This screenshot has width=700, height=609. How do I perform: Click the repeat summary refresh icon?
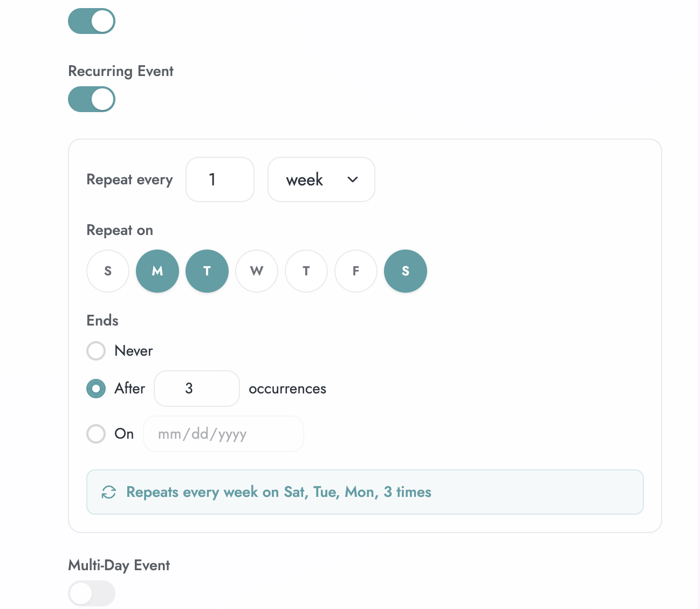click(x=109, y=492)
